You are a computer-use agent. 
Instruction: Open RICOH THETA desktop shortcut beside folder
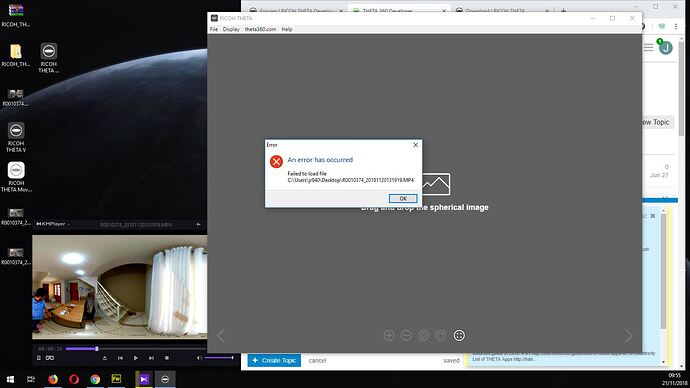point(48,58)
